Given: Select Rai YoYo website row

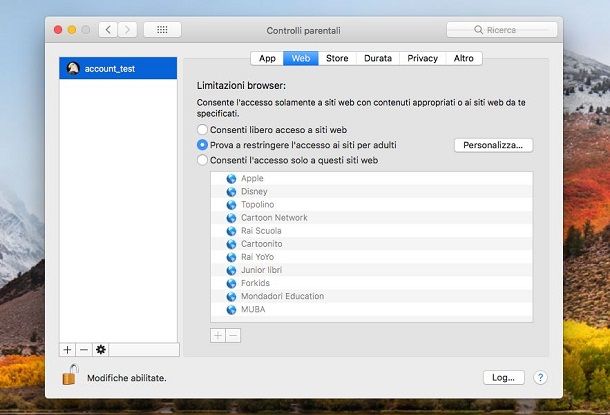Looking at the screenshot, I should (x=372, y=257).
